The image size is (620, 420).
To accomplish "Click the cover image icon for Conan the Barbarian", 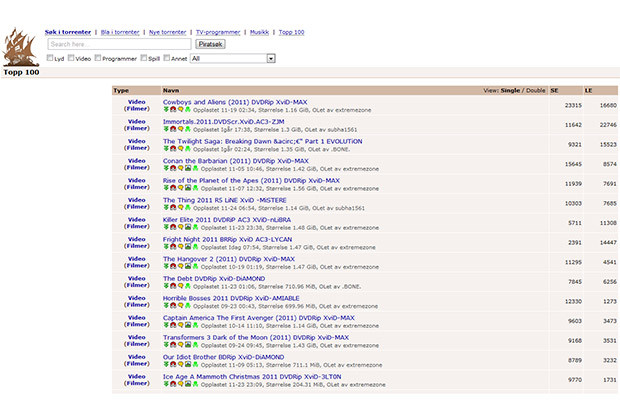I will 188,168.
